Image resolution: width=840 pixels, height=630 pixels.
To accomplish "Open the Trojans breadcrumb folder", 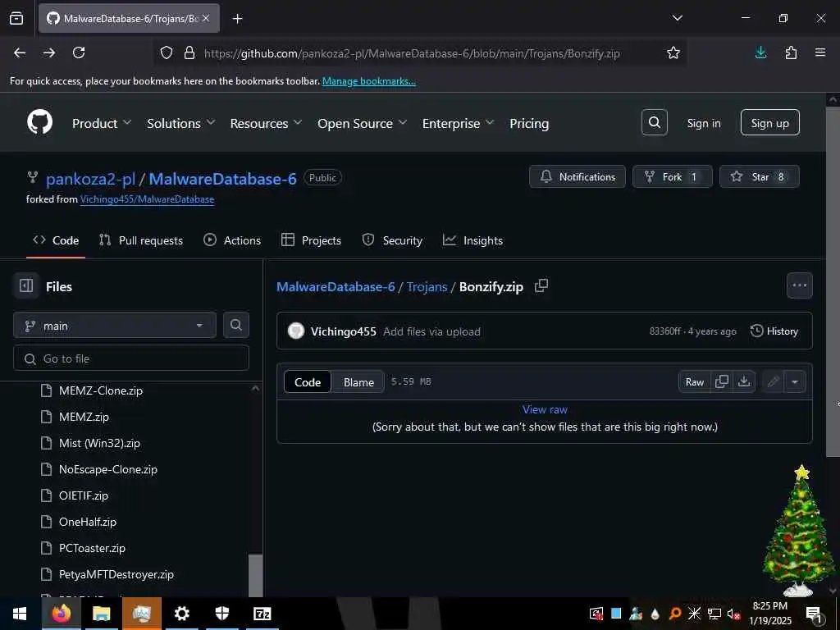I will 427,286.
